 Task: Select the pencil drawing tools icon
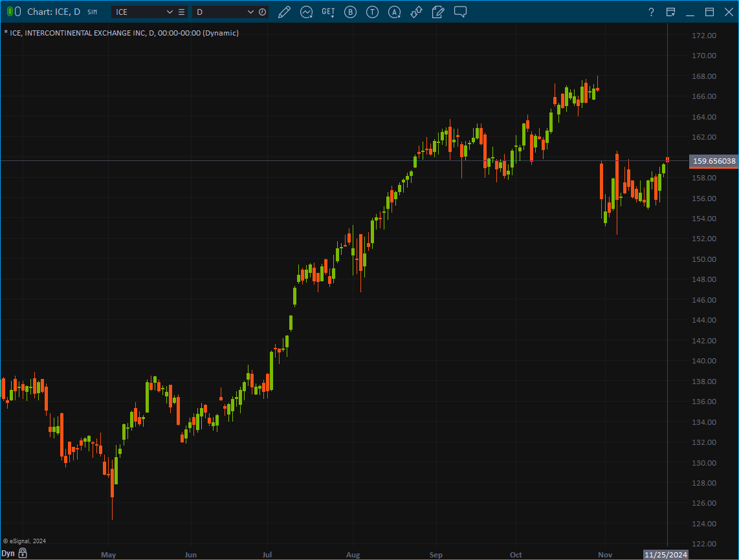pos(284,12)
